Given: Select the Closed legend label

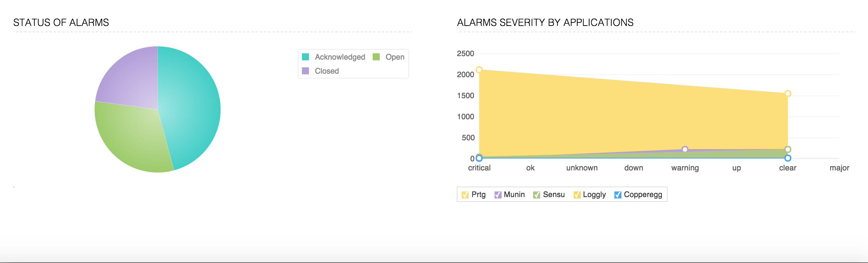Looking at the screenshot, I should [x=327, y=71].
